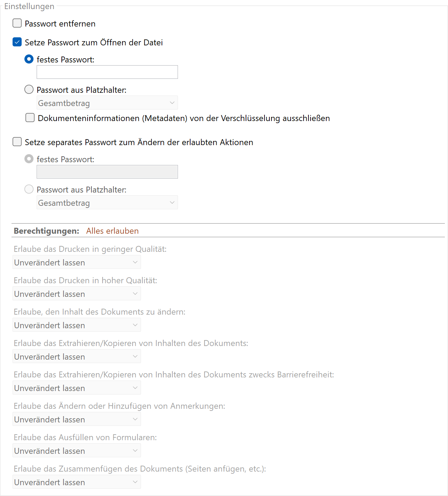
Task: Expand dropdown for extracting/copying document content
Action: 77,356
